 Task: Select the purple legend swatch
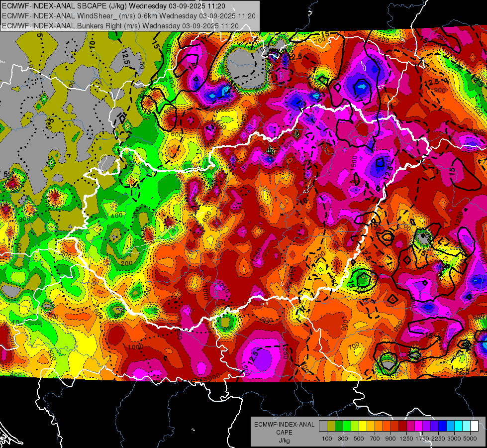tap(426, 426)
